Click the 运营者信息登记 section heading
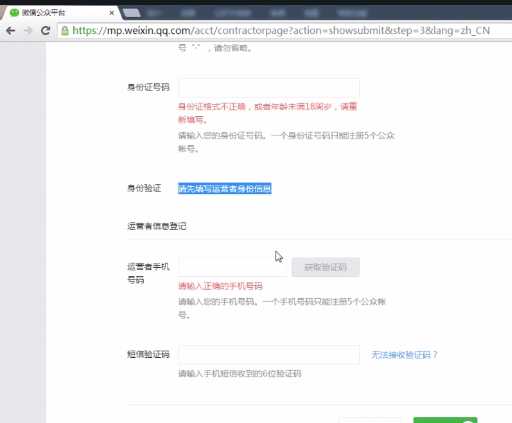Screen dimensions: 512x423 [157, 226]
